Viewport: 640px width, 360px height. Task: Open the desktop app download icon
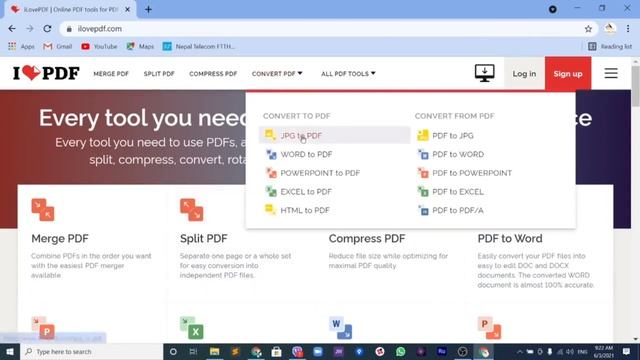484,73
